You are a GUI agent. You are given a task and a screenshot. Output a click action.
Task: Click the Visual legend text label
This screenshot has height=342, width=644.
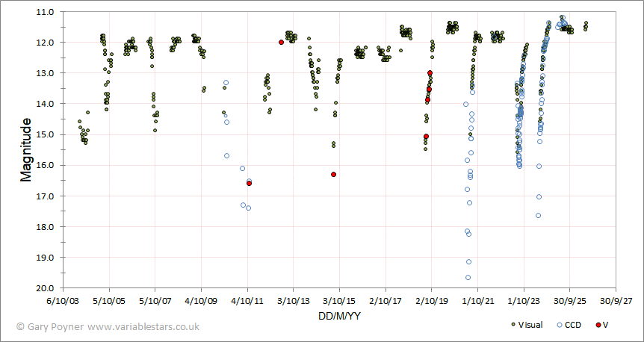pos(530,325)
